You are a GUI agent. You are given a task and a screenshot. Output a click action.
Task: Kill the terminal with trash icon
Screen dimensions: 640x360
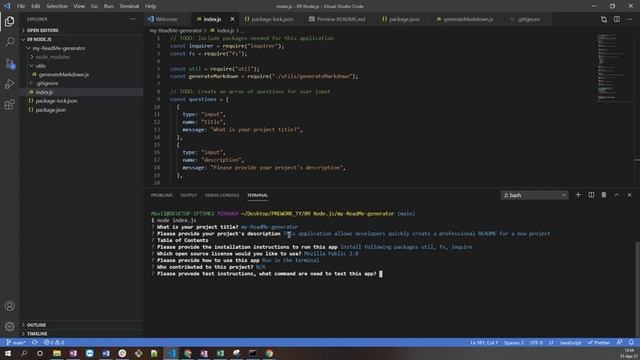pyautogui.click(x=604, y=195)
